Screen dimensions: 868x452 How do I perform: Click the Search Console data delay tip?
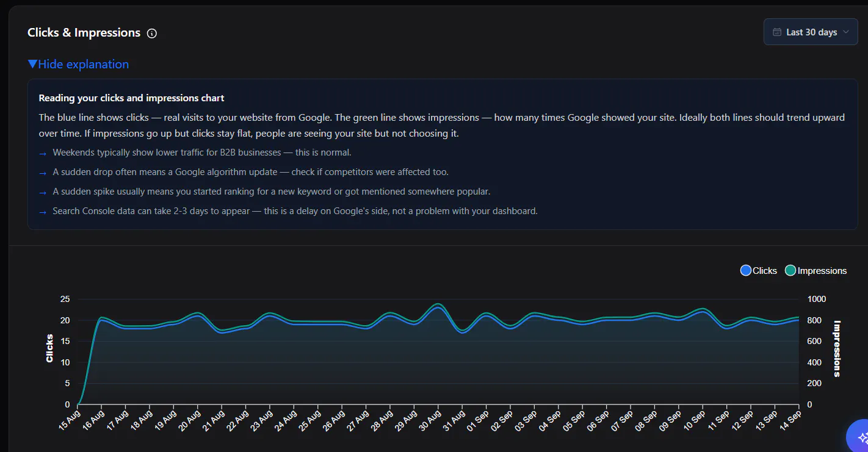(295, 211)
